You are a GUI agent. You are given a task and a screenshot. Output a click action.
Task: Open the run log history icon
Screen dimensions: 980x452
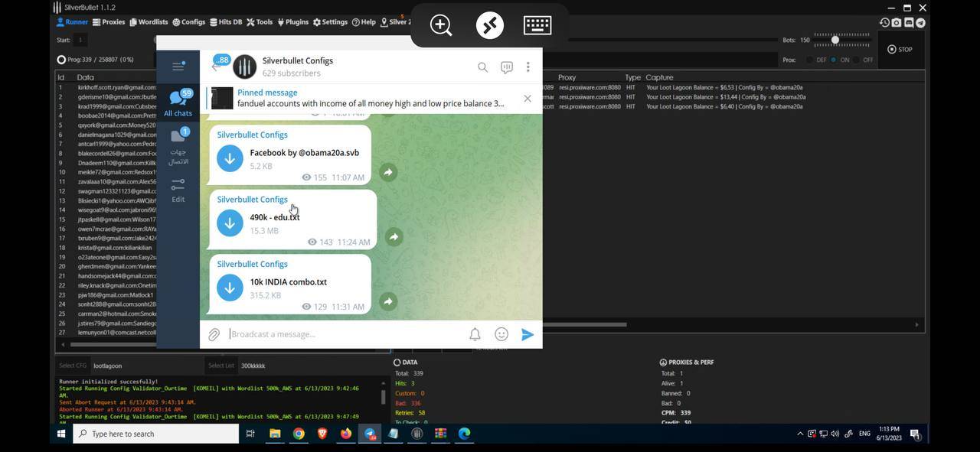click(x=884, y=23)
